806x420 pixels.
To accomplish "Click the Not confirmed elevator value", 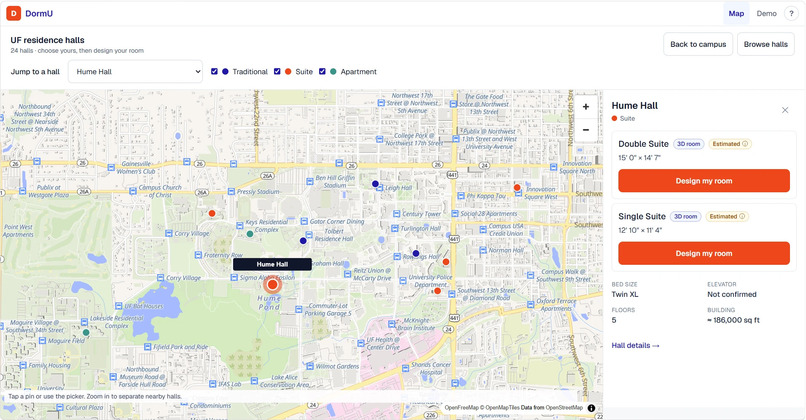I will [x=731, y=295].
